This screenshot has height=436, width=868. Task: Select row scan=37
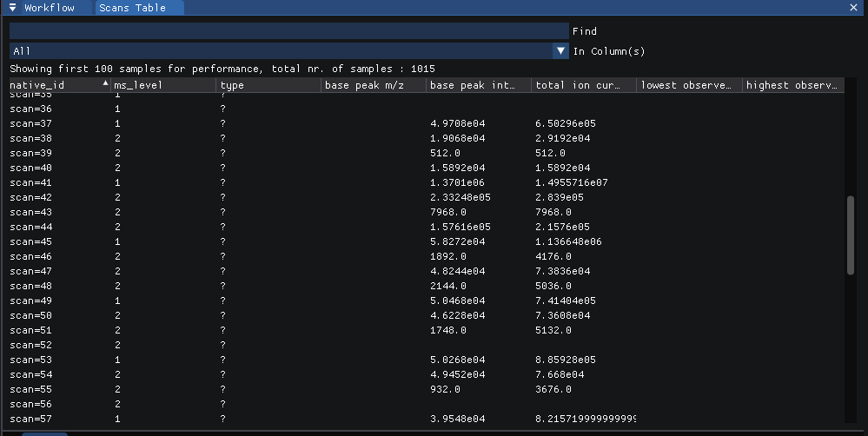(427, 123)
